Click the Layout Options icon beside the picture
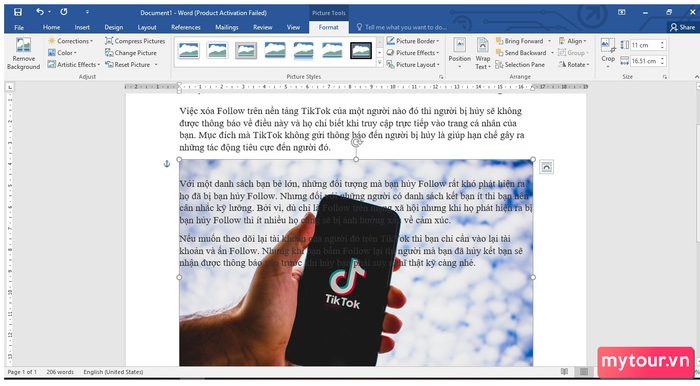This screenshot has width=700, height=386. [x=546, y=167]
